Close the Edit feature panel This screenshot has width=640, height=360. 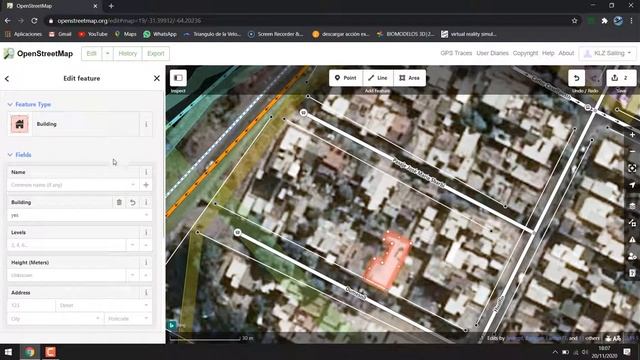(x=157, y=78)
